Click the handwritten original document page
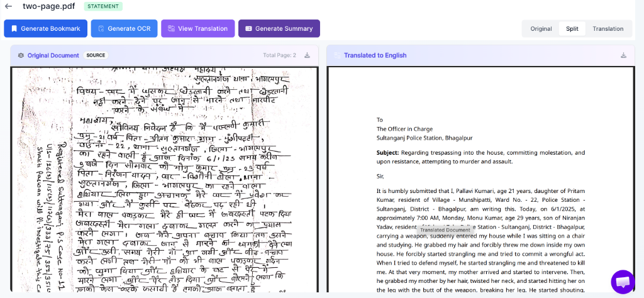The height and width of the screenshot is (298, 644). click(164, 179)
